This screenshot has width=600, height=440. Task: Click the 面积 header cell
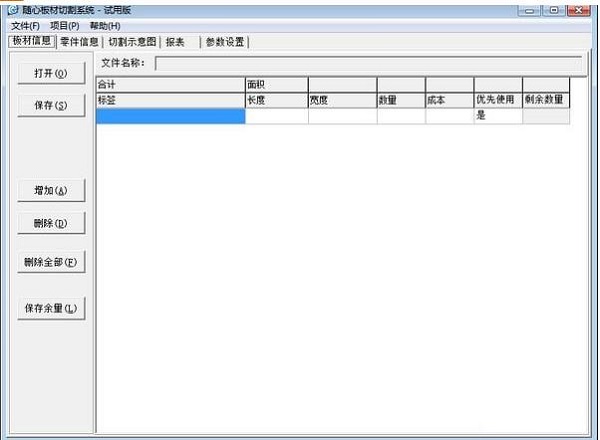(277, 85)
